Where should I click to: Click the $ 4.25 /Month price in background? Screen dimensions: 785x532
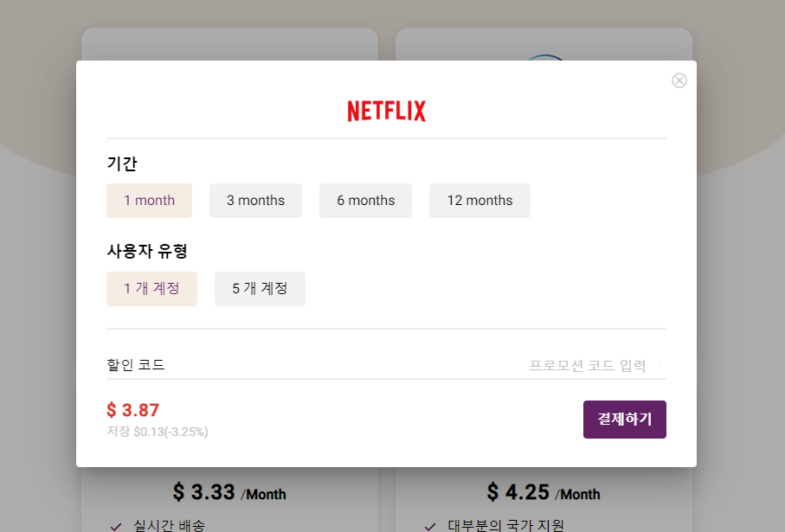544,492
